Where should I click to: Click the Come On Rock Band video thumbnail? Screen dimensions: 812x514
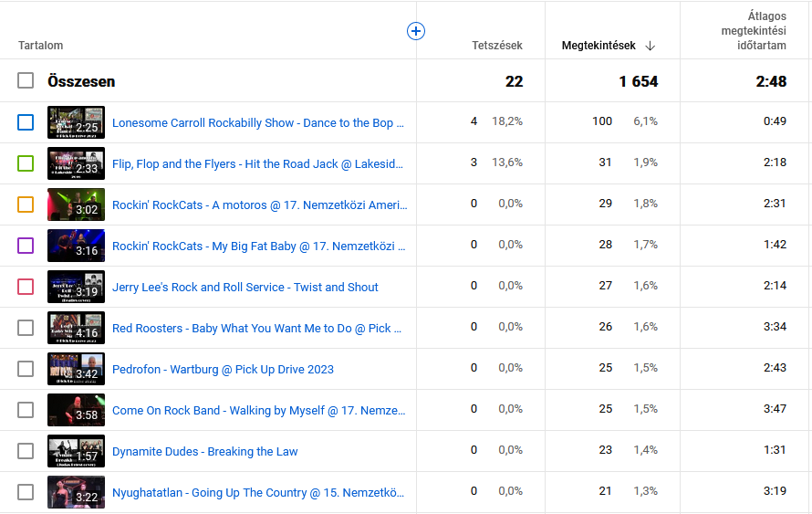tap(76, 410)
